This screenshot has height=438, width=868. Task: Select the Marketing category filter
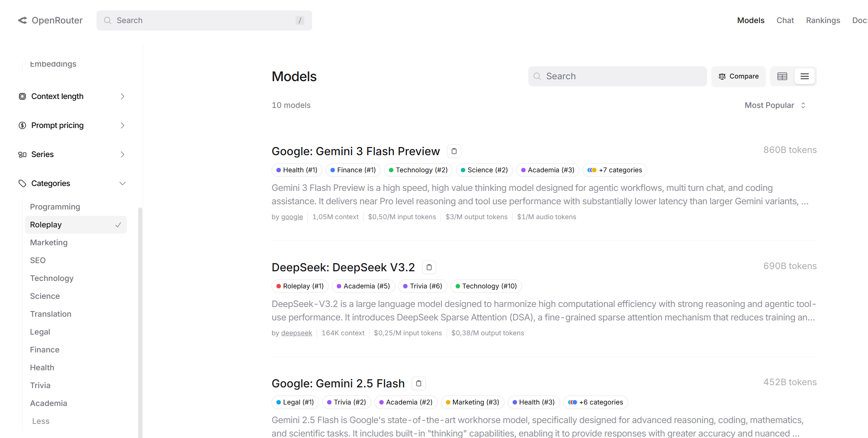49,243
